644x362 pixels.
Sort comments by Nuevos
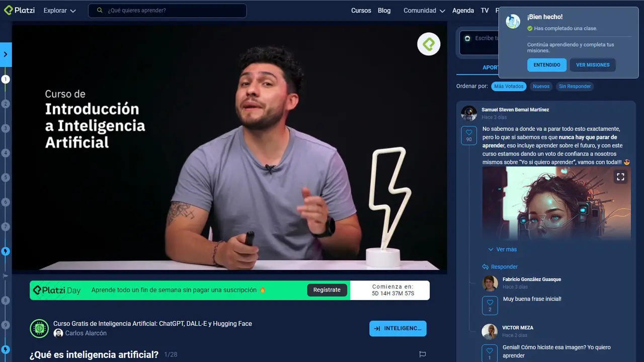(x=541, y=86)
